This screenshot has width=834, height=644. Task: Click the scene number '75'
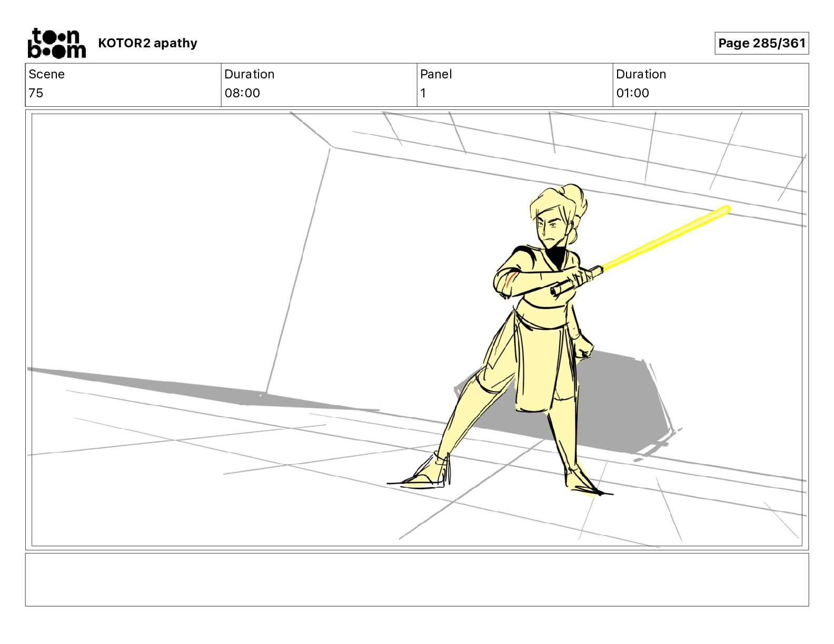pos(36,93)
